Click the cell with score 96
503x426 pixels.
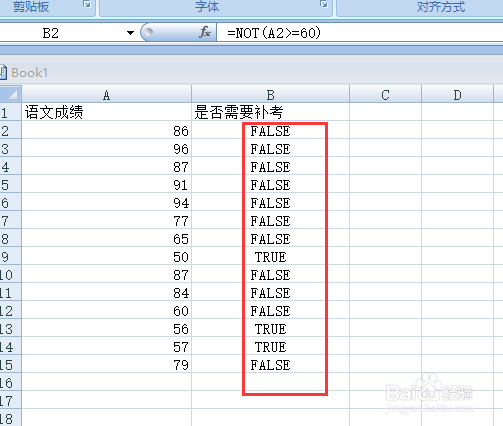(107, 148)
